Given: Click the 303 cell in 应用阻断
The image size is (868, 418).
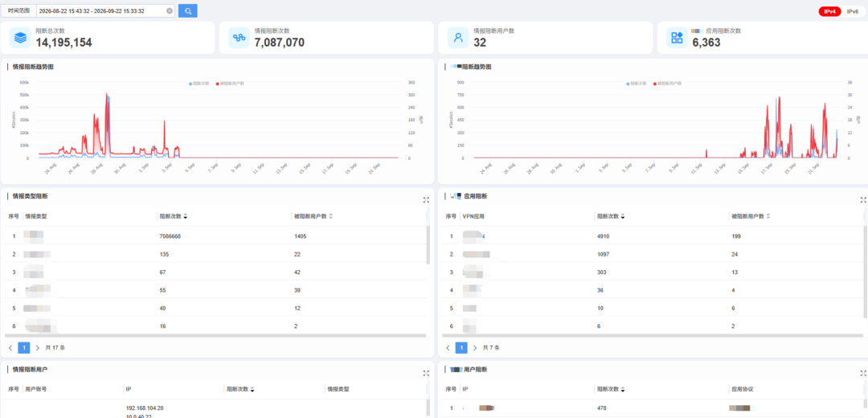Looking at the screenshot, I should [601, 273].
